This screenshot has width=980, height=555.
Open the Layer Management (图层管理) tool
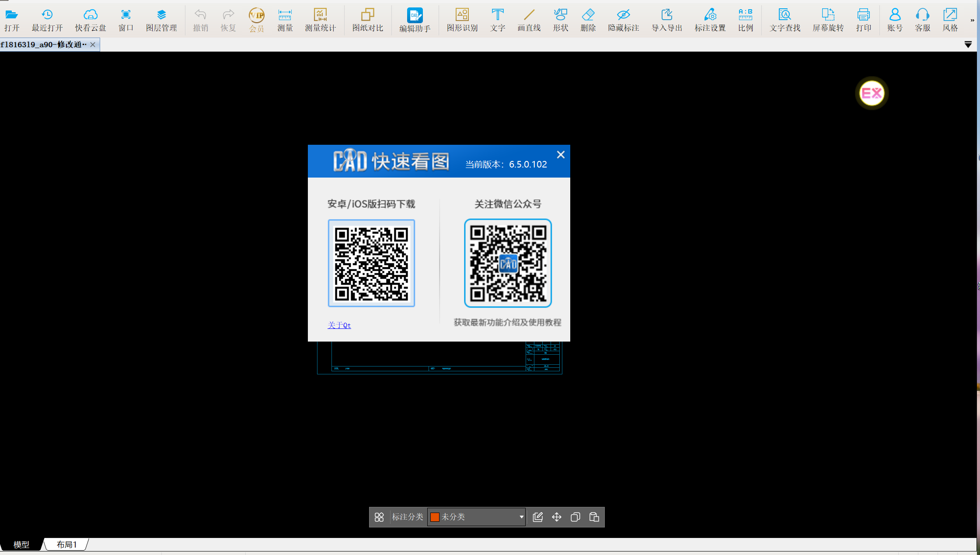pos(161,20)
